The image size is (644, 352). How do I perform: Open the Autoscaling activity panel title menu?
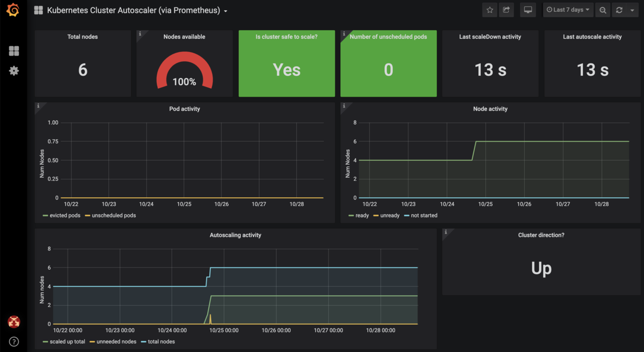(x=236, y=235)
